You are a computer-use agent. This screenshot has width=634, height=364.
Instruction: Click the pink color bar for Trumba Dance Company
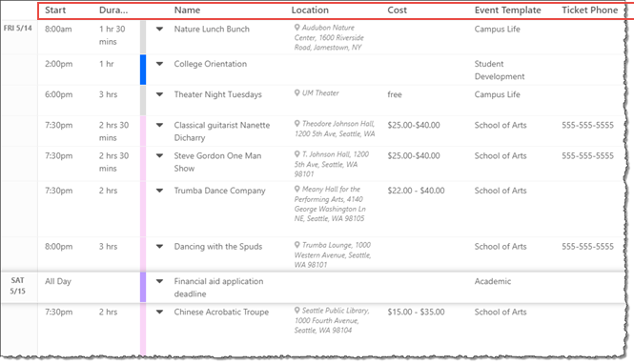pos(143,209)
